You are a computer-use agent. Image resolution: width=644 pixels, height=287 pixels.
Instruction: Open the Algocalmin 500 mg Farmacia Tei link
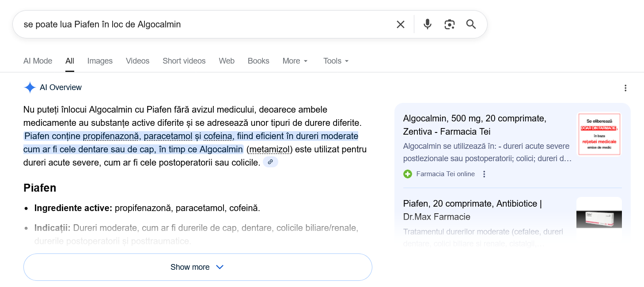[x=474, y=125]
